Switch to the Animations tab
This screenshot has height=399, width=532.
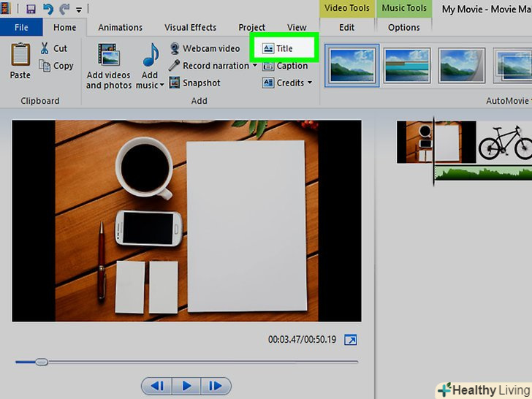(x=120, y=28)
